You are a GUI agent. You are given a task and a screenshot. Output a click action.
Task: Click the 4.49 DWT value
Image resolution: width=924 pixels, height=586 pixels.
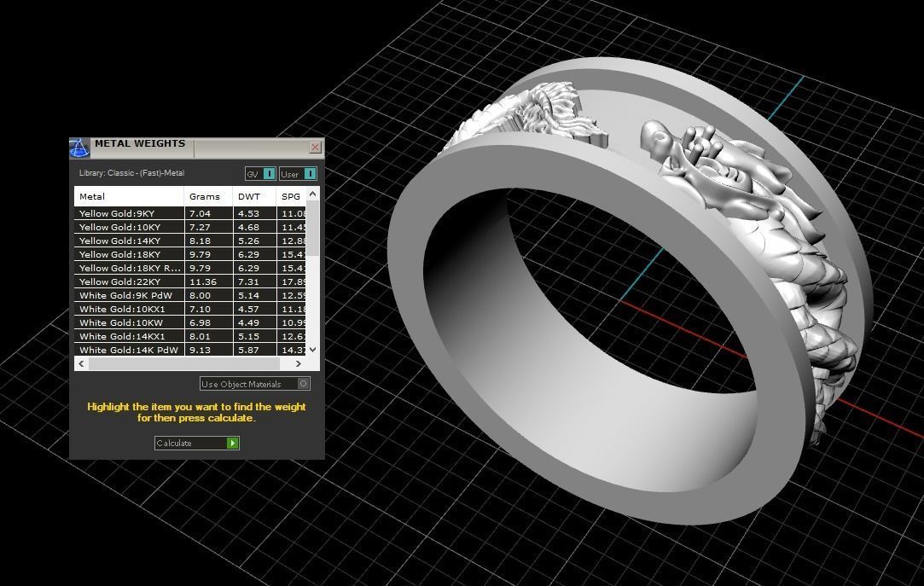(x=248, y=322)
